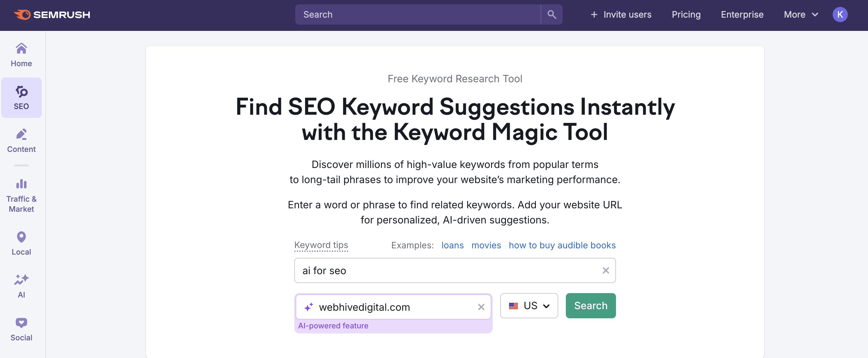Open the AI sidebar section
Viewport: 868px width, 358px height.
(21, 286)
